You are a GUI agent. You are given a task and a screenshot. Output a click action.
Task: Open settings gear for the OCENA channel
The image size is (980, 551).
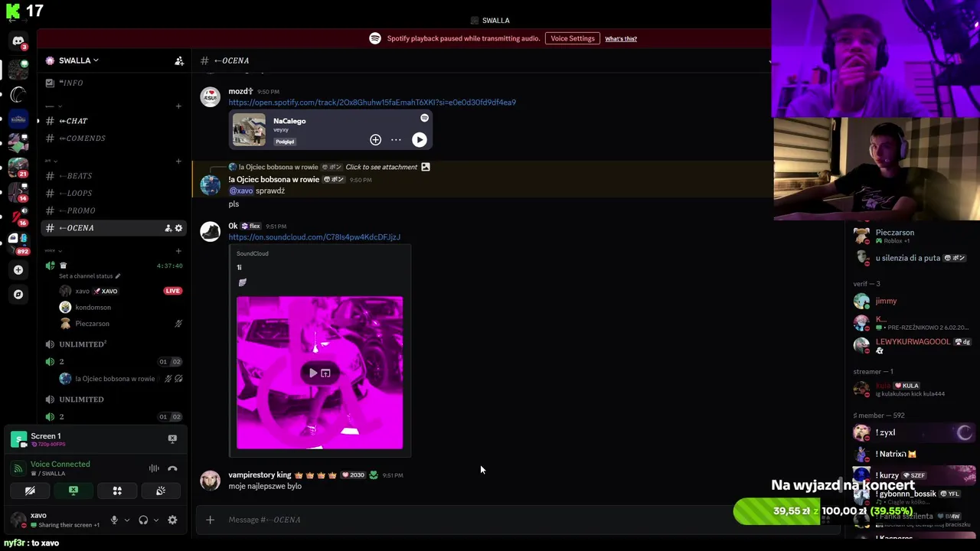(179, 228)
